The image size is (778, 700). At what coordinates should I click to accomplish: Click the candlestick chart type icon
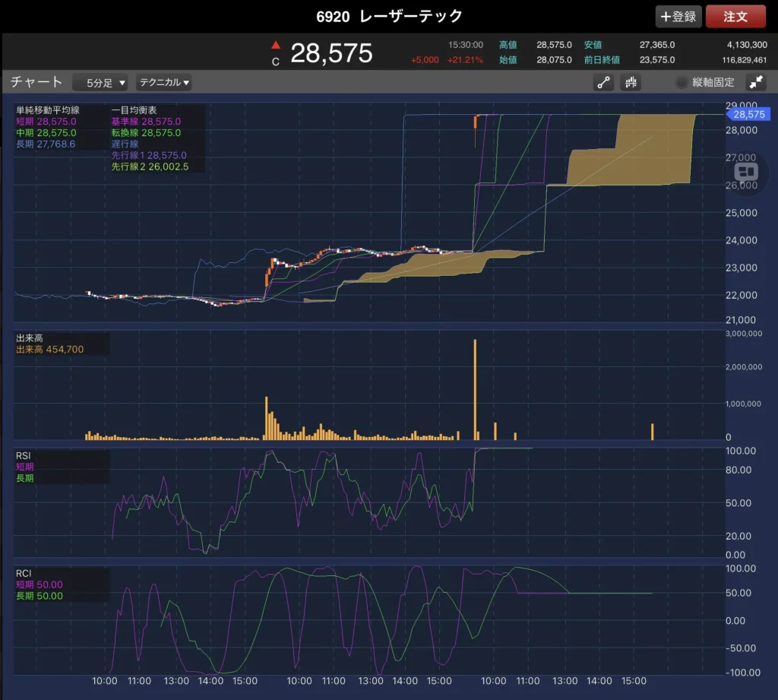click(x=631, y=83)
